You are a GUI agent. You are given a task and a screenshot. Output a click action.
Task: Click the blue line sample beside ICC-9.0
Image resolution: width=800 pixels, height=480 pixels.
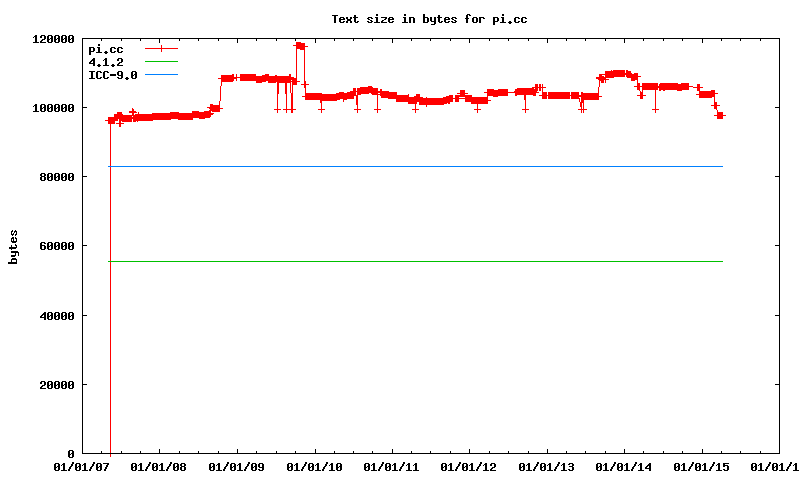point(161,74)
